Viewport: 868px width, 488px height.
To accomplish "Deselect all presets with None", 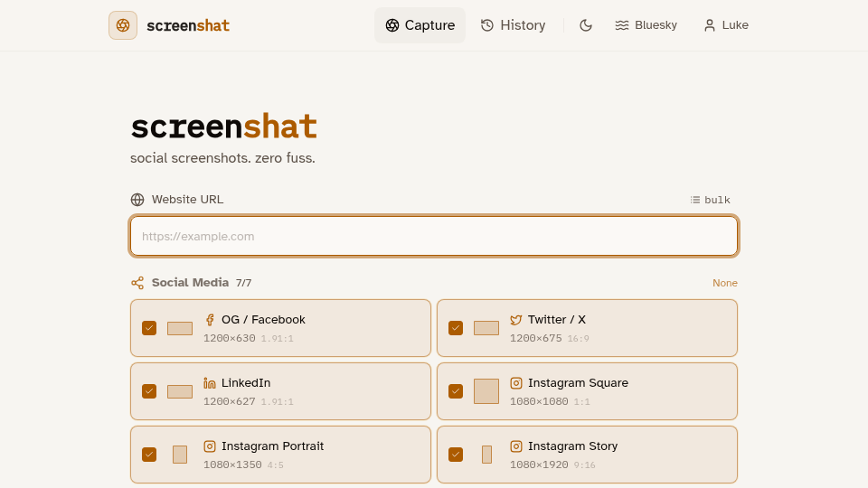I will coord(724,283).
